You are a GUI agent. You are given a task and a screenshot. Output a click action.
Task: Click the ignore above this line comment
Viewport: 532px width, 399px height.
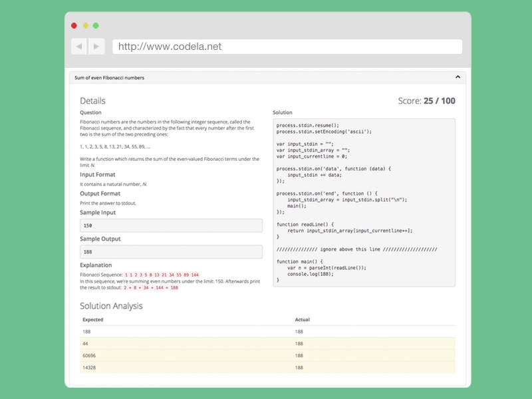[x=356, y=249]
